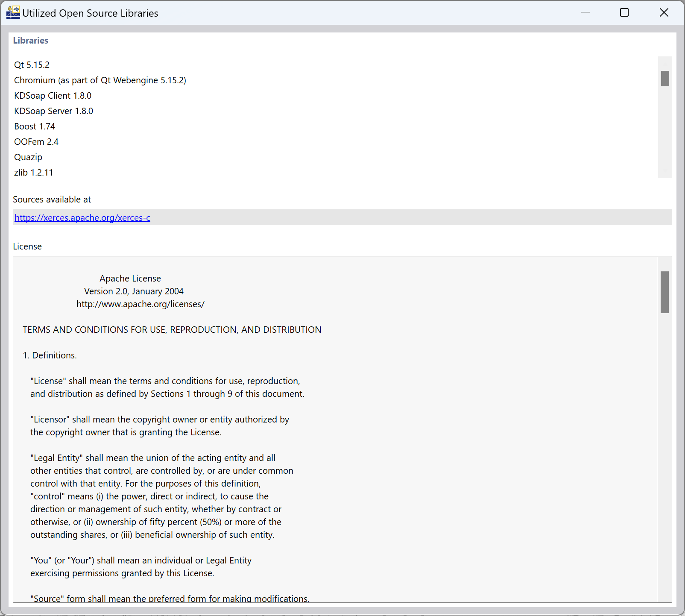This screenshot has width=685, height=616.
Task: Open the xerces.apache.org/xerces-c link
Action: coord(82,218)
